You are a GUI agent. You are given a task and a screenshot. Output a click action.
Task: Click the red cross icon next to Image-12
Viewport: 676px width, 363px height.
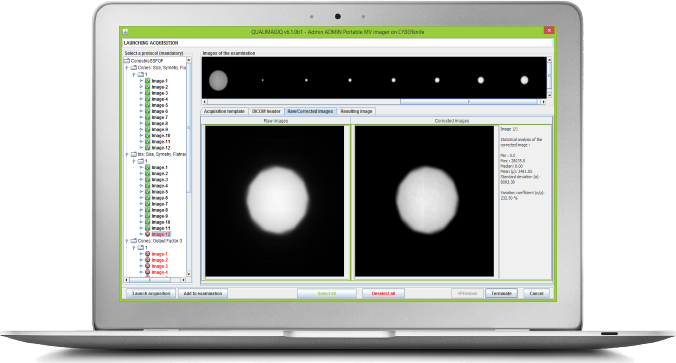click(x=147, y=234)
